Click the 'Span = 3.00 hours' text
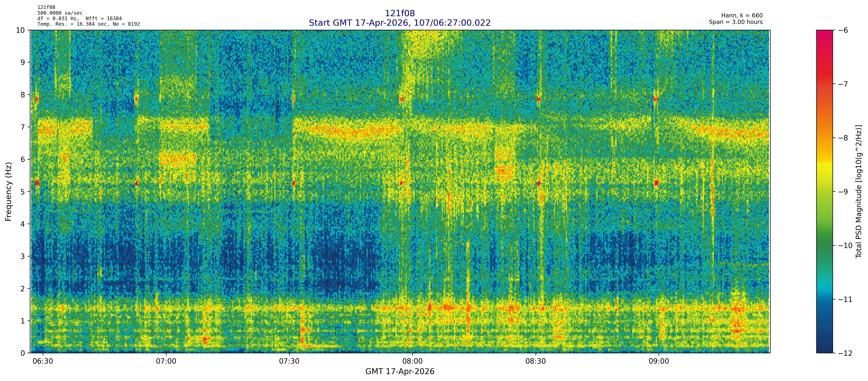The height and width of the screenshot is (381, 868). pos(736,22)
